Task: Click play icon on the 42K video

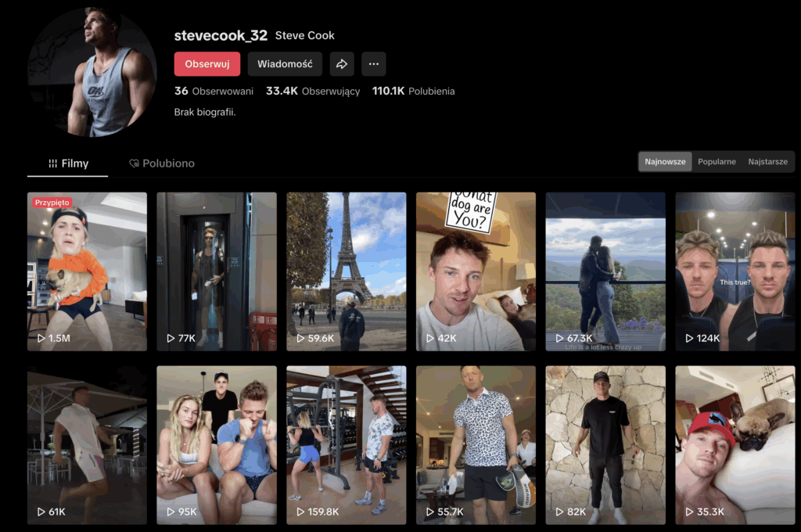Action: pos(430,339)
